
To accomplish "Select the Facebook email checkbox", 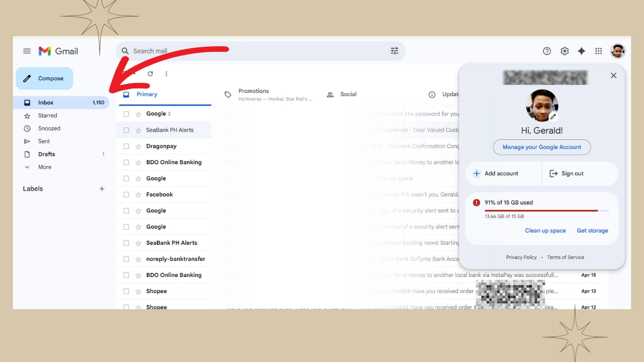I will (126, 195).
